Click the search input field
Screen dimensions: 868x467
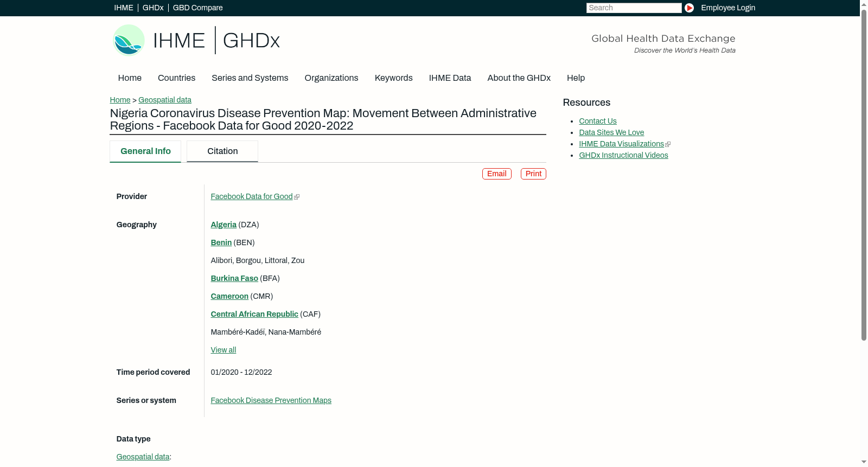tap(634, 8)
